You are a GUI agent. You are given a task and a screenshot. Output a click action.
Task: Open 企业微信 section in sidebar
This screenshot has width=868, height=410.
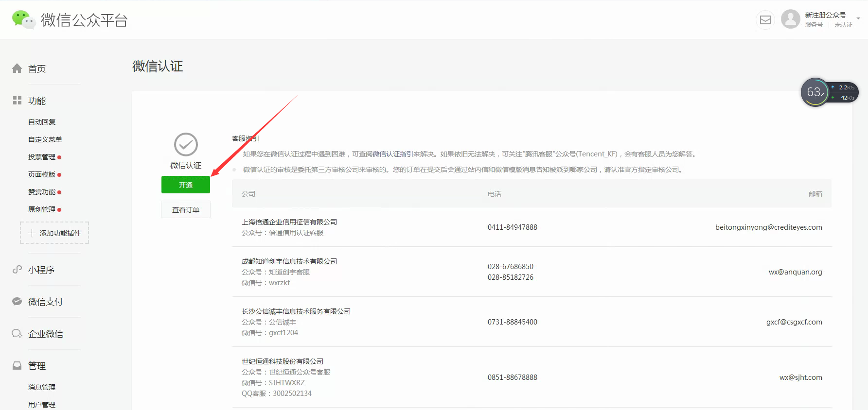pos(46,334)
